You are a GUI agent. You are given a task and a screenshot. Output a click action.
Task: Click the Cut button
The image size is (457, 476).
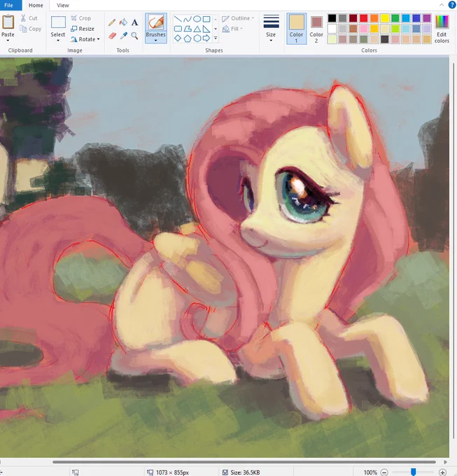point(29,18)
